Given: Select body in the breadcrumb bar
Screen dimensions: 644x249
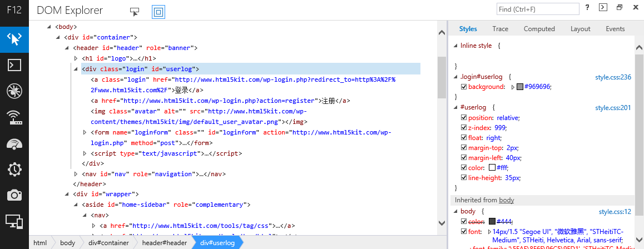Looking at the screenshot, I should [67, 243].
